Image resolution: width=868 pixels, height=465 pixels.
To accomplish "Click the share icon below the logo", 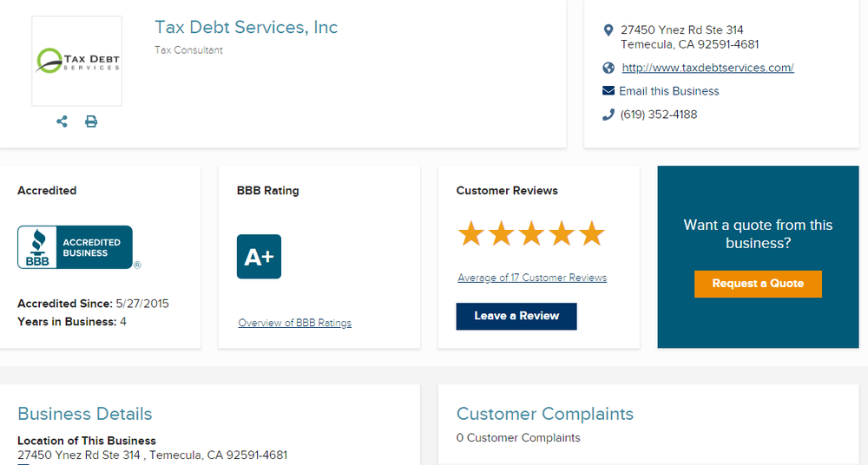I will [62, 121].
